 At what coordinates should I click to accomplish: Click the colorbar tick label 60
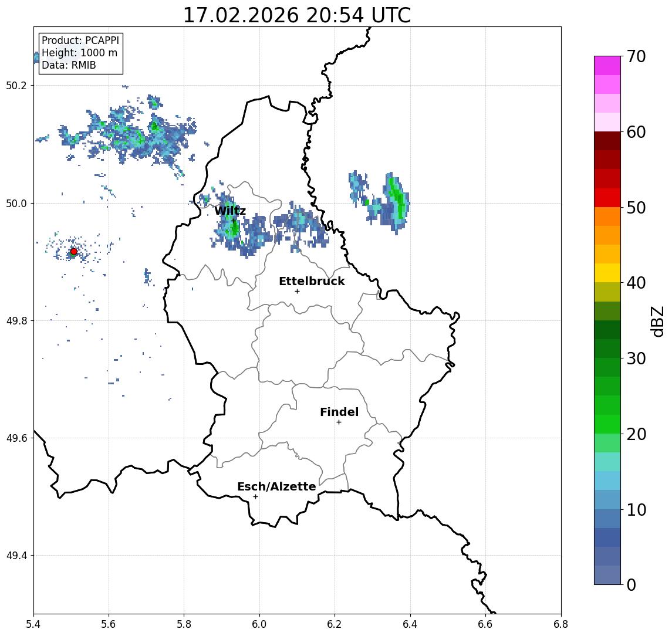(x=636, y=132)
